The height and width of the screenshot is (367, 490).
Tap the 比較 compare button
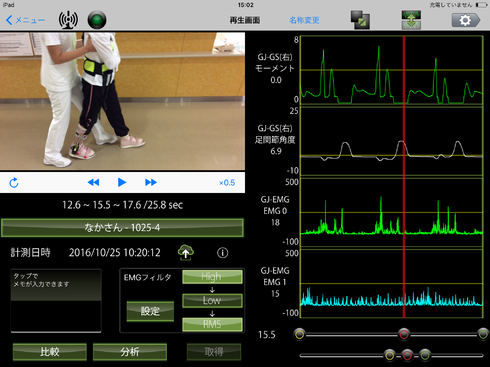50,352
